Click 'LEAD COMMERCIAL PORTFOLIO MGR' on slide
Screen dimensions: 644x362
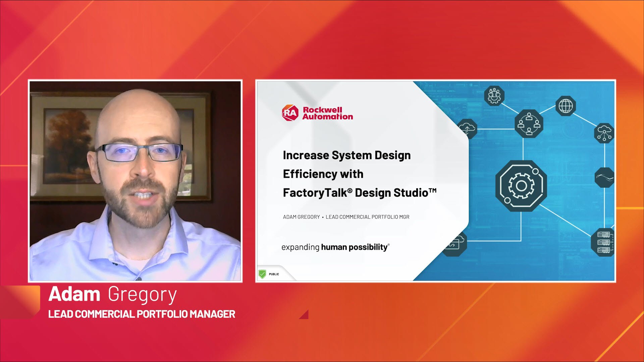tap(368, 217)
